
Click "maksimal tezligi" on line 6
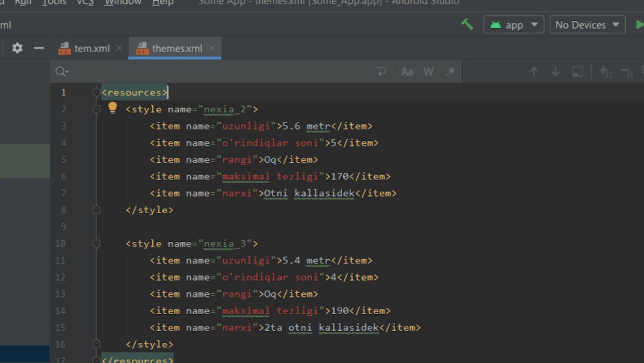pyautogui.click(x=270, y=176)
